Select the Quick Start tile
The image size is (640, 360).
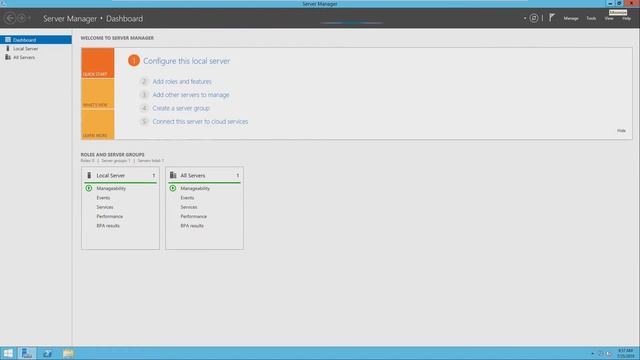point(98,63)
